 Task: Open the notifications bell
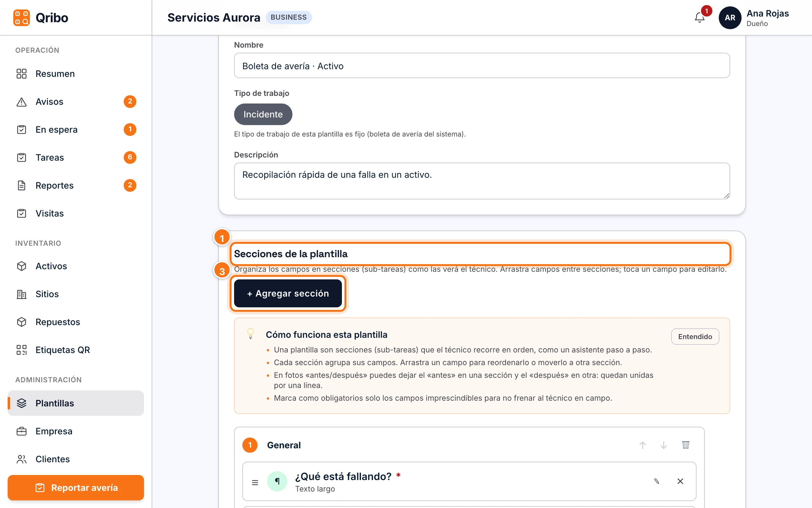click(699, 17)
